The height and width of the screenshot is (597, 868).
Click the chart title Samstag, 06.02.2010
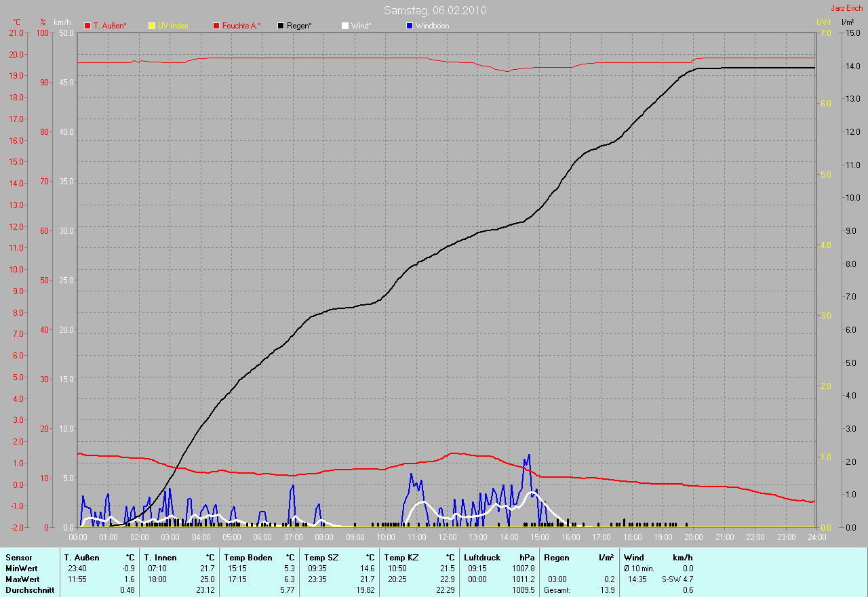(x=435, y=10)
